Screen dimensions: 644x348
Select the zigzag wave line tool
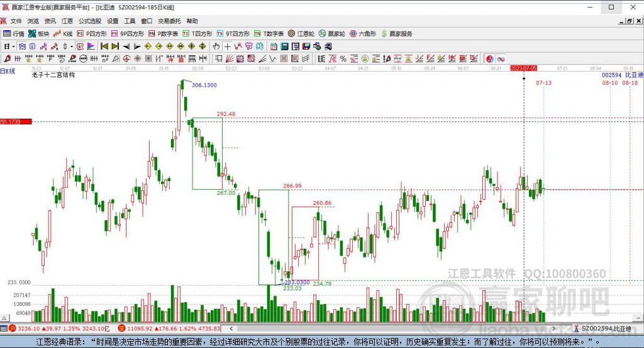tap(273, 58)
